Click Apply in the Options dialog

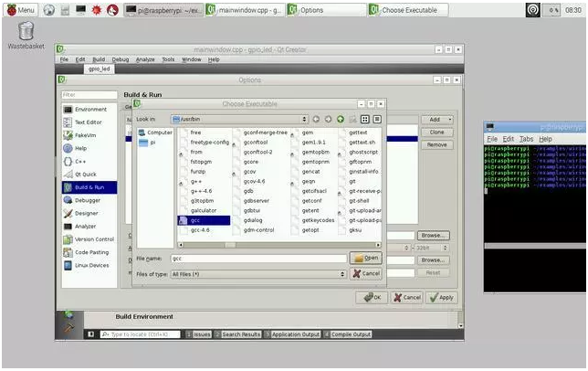pyautogui.click(x=441, y=297)
